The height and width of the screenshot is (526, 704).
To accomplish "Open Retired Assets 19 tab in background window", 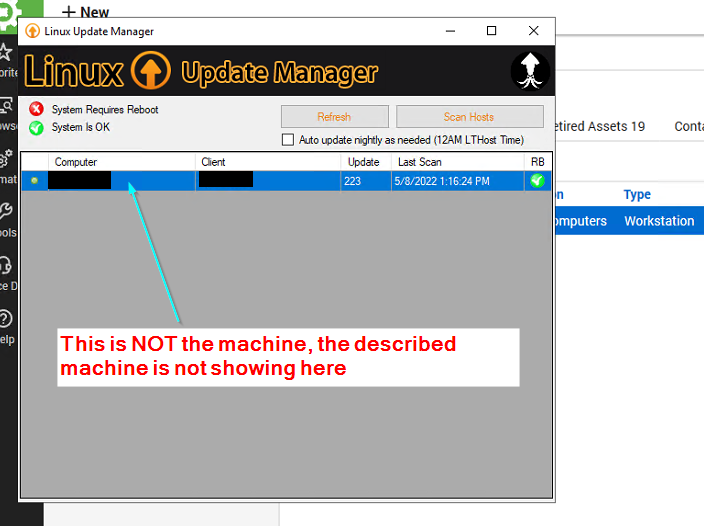I will click(x=600, y=127).
